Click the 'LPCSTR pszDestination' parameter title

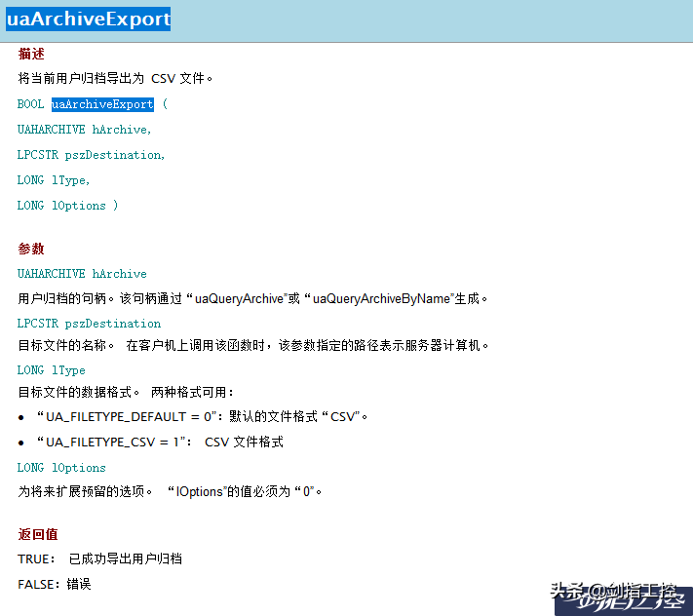click(89, 324)
